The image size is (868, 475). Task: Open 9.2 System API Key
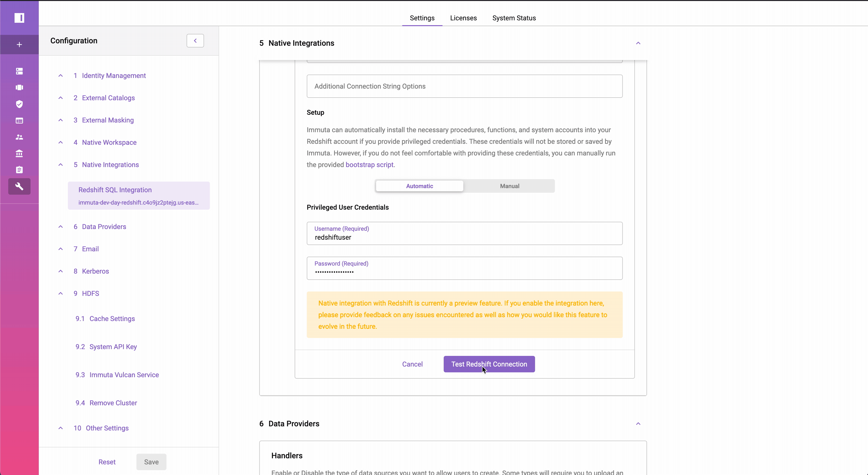click(x=106, y=347)
